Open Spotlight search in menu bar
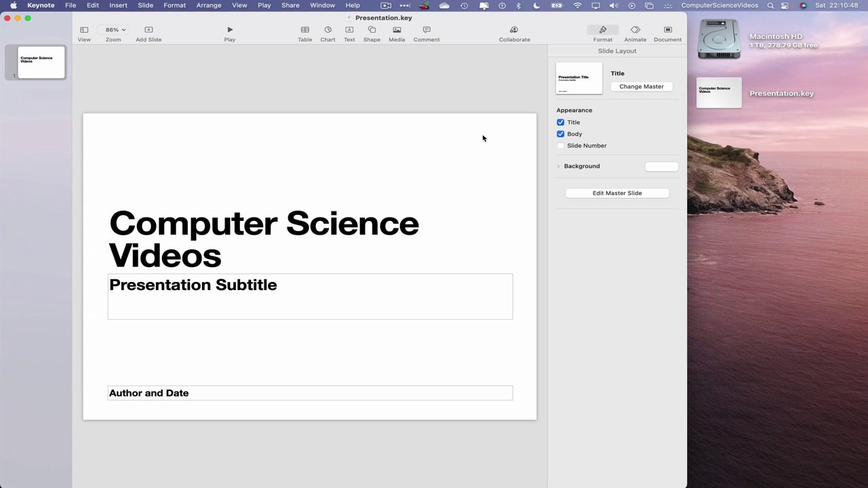 [770, 5]
